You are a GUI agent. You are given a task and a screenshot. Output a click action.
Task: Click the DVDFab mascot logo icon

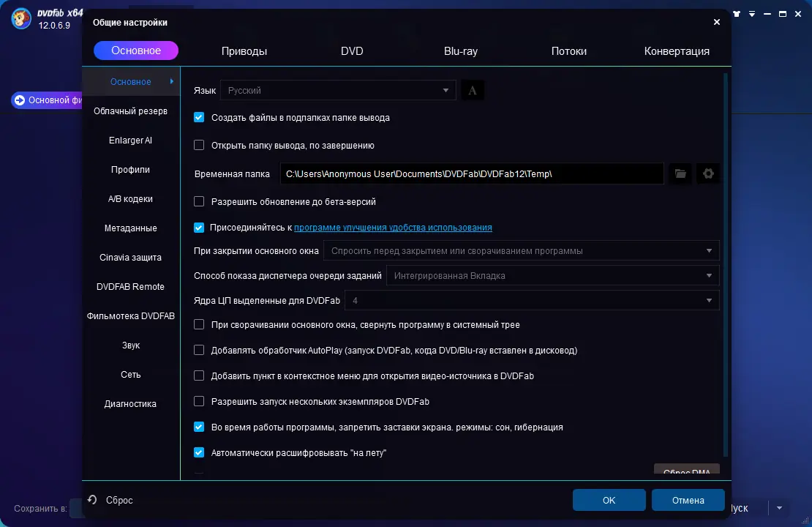[21, 18]
